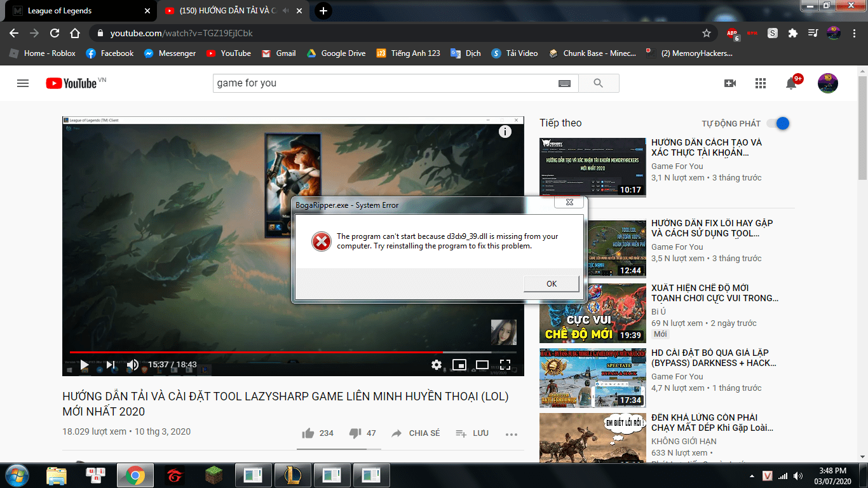Open the 19:39 CHẾ ĐỘ MỚI thumbnail
Screen dimensions: 868x488
[592, 313]
